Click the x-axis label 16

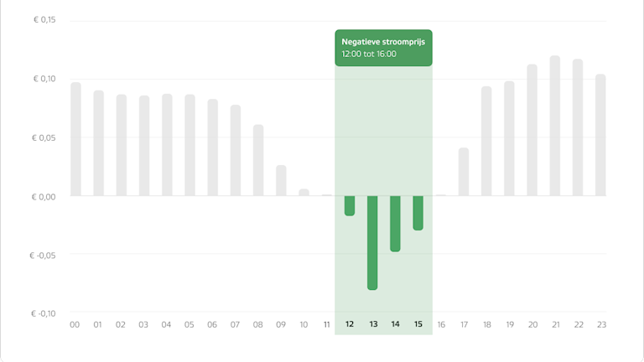(441, 324)
